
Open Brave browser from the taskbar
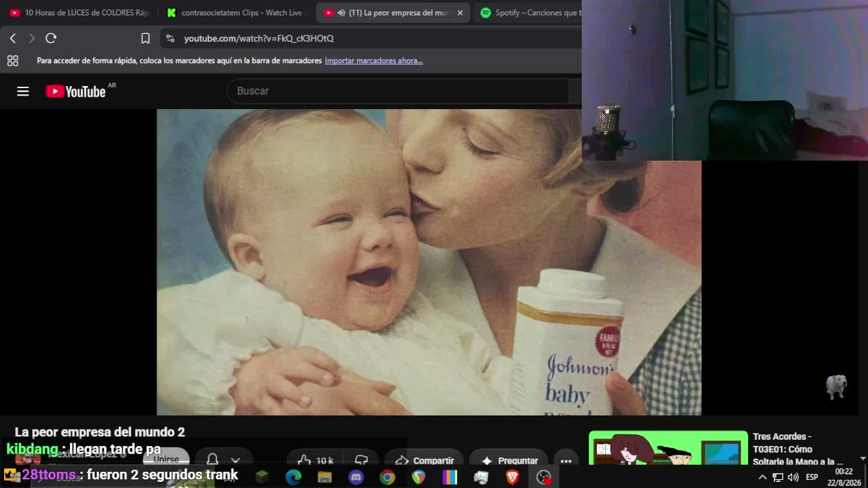(513, 477)
